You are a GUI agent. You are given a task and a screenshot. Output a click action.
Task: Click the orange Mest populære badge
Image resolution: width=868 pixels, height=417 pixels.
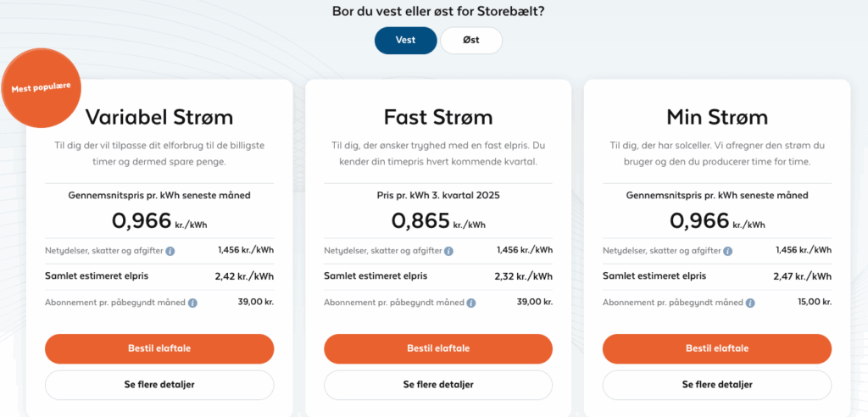pyautogui.click(x=36, y=88)
